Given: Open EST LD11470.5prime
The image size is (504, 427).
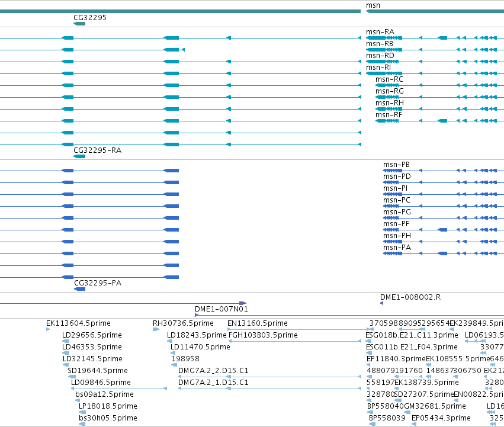Looking at the screenshot, I should coord(200,347).
